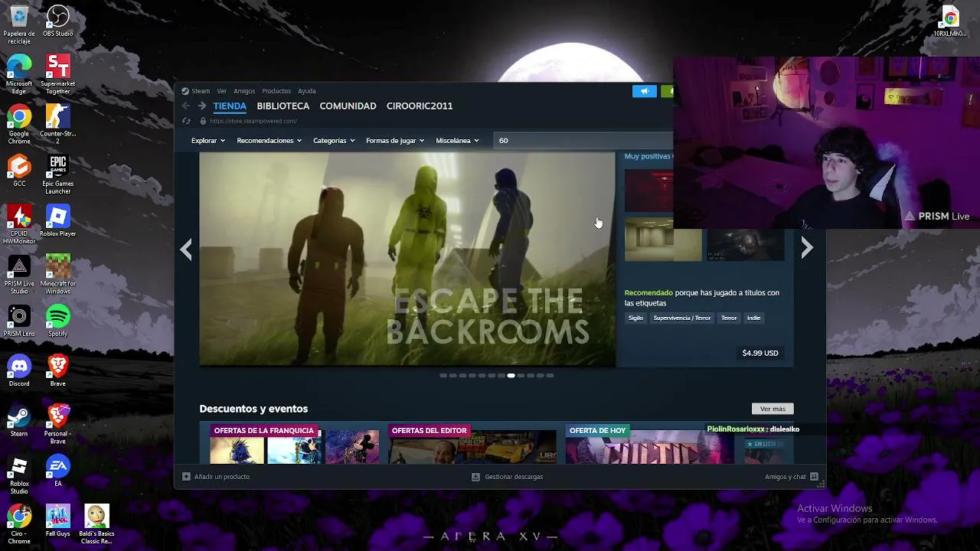
Task: Select the Steam desktop shortcut
Action: [x=19, y=421]
